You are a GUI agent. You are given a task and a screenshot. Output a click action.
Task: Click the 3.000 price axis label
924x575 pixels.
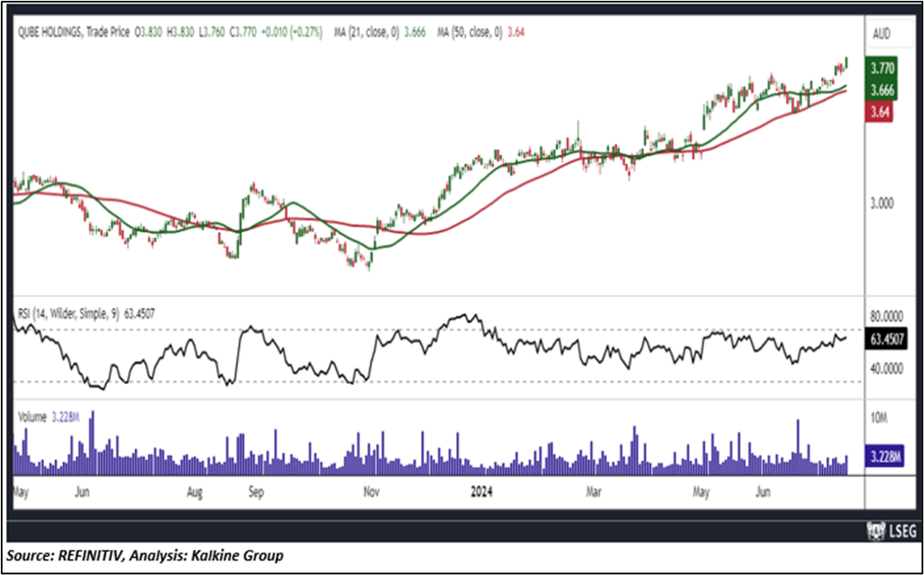881,203
